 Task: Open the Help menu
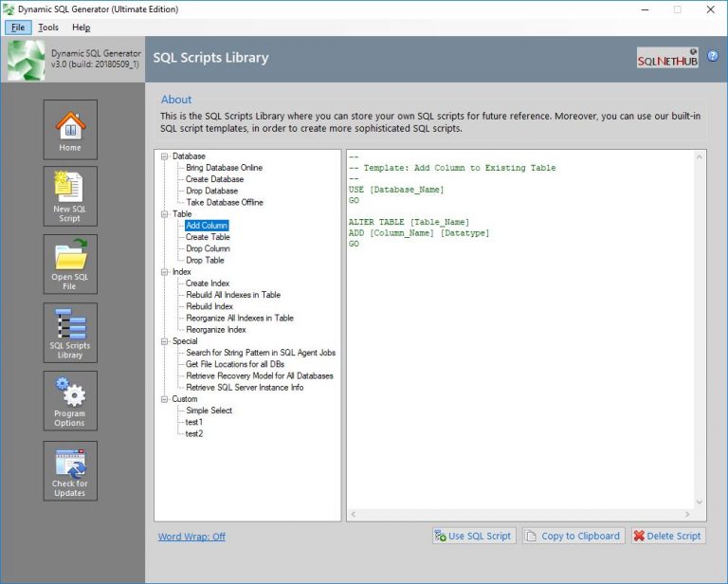[x=82, y=27]
